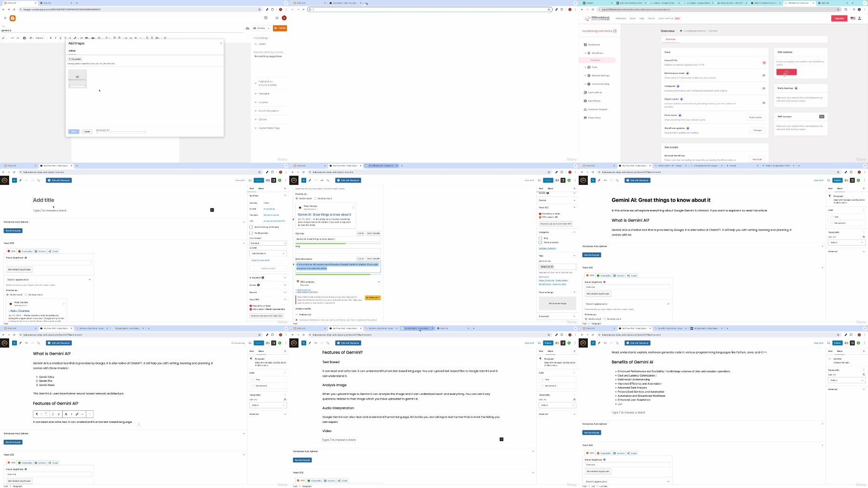
Task: Toggle the Force HTTPS switch
Action: (x=763, y=62)
